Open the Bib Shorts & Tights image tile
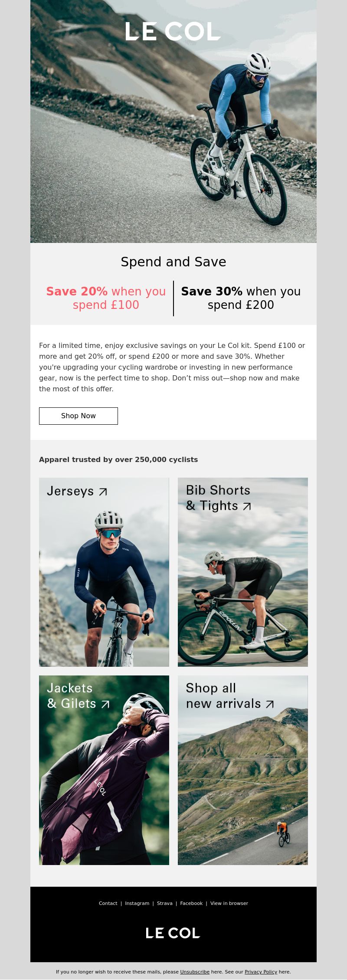The height and width of the screenshot is (980, 347). (243, 572)
